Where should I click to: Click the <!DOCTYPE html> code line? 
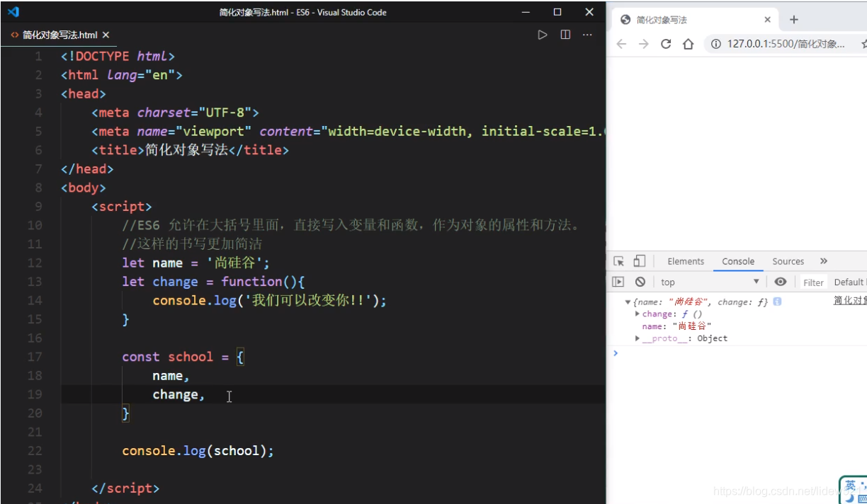(118, 56)
